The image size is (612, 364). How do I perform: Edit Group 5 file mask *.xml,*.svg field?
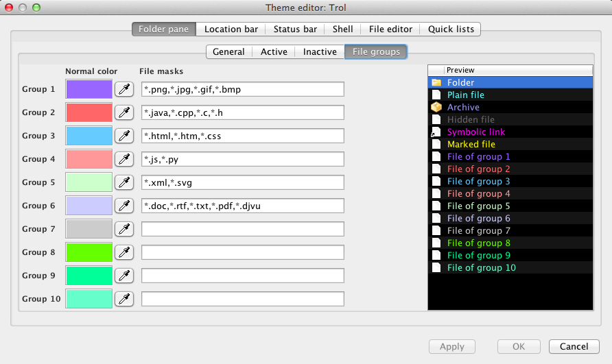pyautogui.click(x=243, y=182)
